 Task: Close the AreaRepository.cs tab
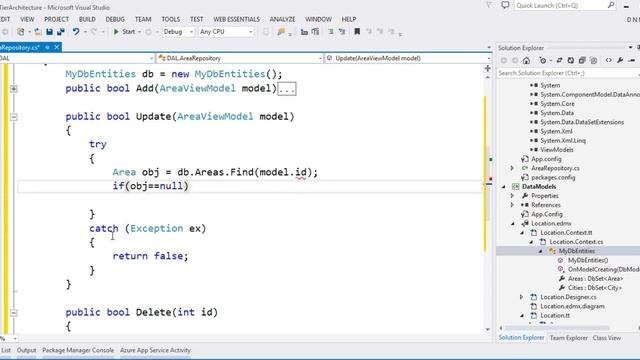57,47
